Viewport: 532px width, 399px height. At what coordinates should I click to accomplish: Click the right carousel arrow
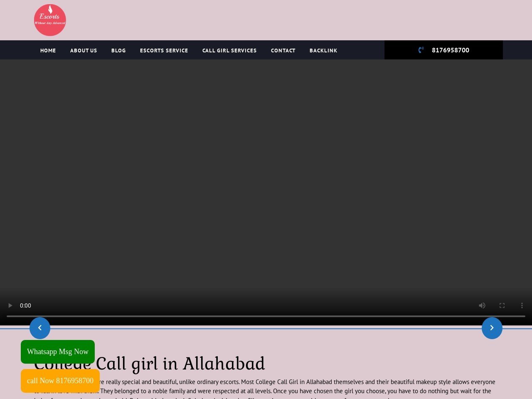coord(492,328)
